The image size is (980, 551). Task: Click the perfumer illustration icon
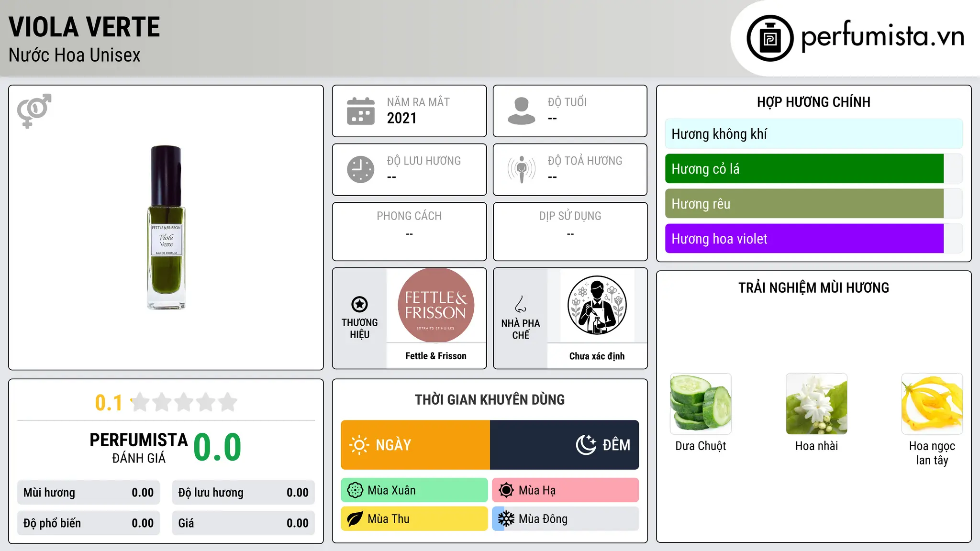597,305
